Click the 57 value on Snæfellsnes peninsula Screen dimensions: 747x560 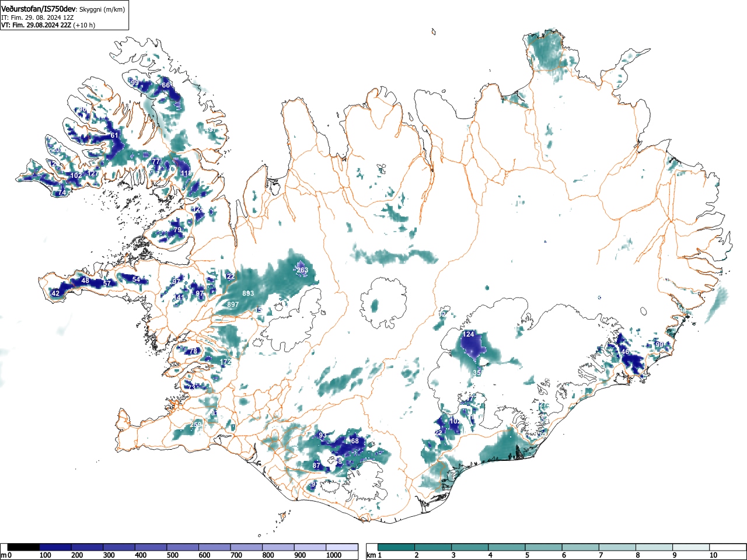coord(107,283)
